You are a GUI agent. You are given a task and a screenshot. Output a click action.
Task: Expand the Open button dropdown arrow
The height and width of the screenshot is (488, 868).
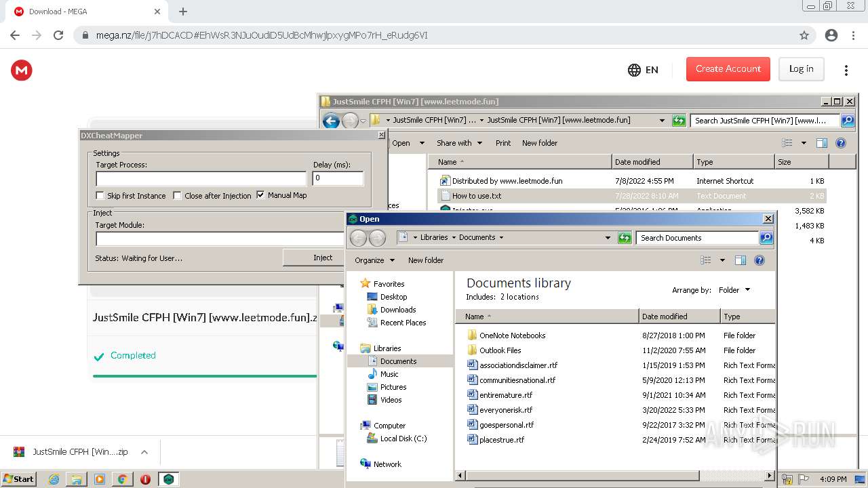click(422, 143)
